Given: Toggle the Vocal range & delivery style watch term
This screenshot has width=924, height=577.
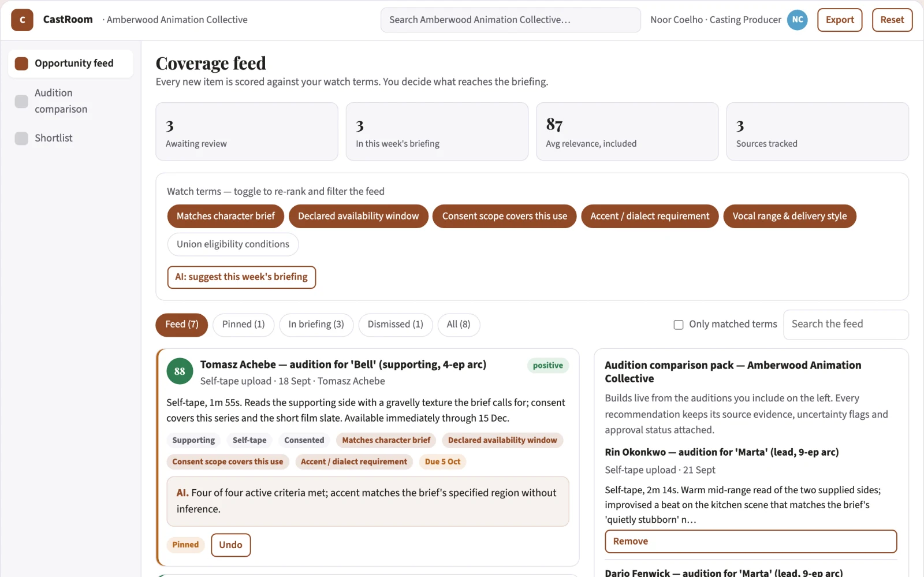Looking at the screenshot, I should click(x=789, y=216).
